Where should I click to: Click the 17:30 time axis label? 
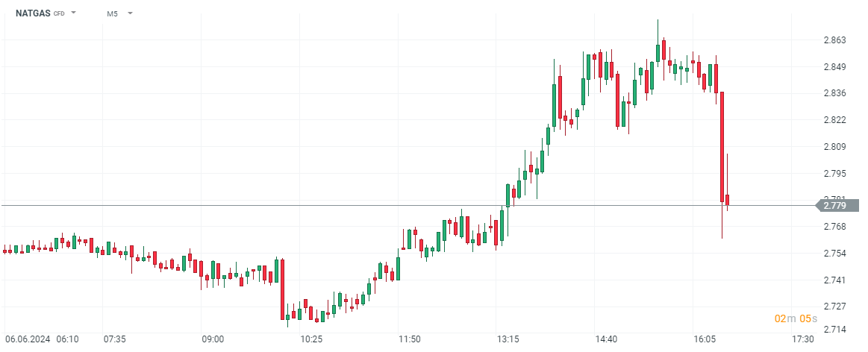[803, 339]
